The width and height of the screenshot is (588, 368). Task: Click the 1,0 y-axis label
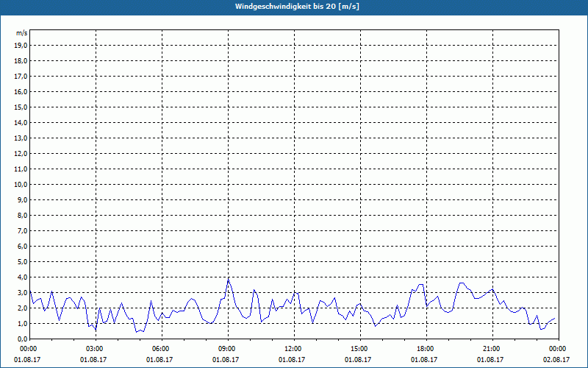click(23, 323)
